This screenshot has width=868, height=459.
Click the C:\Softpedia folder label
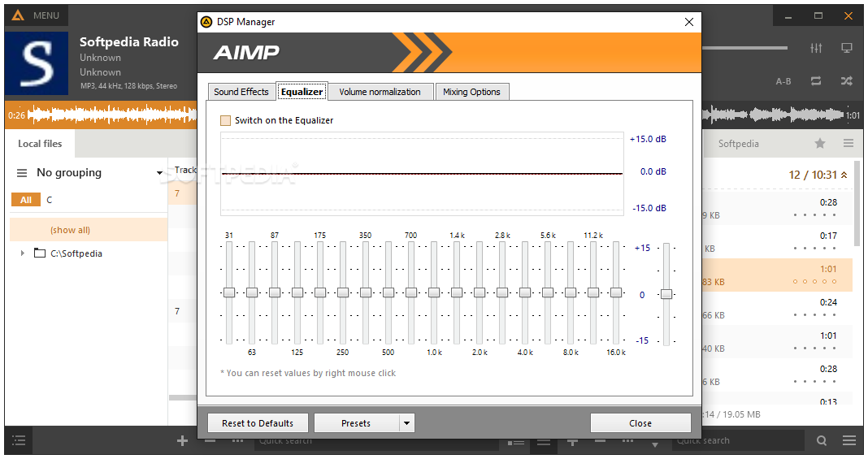[x=76, y=253]
